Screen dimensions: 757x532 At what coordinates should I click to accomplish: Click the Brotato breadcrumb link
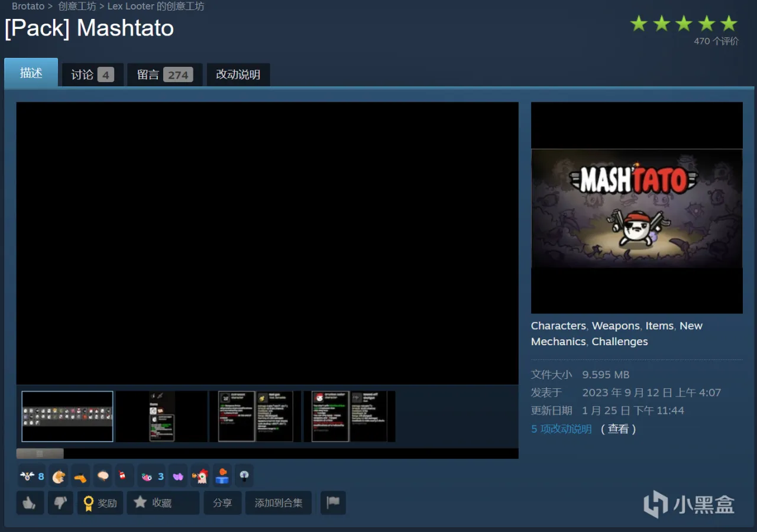click(x=28, y=6)
